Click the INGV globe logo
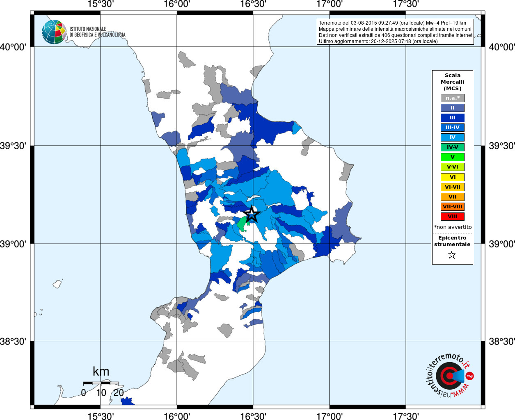This screenshot has height=420, width=515. [54, 32]
